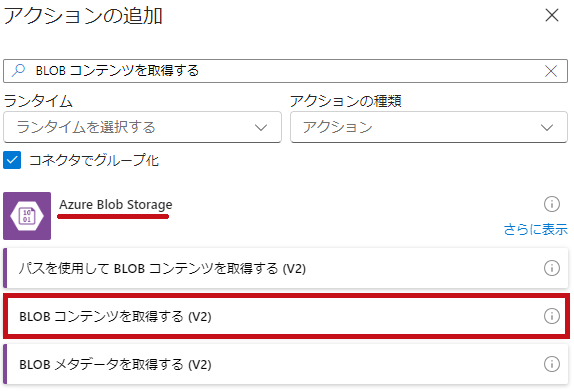The image size is (574, 392).
Task: Clear the search box text
Action: (x=551, y=71)
